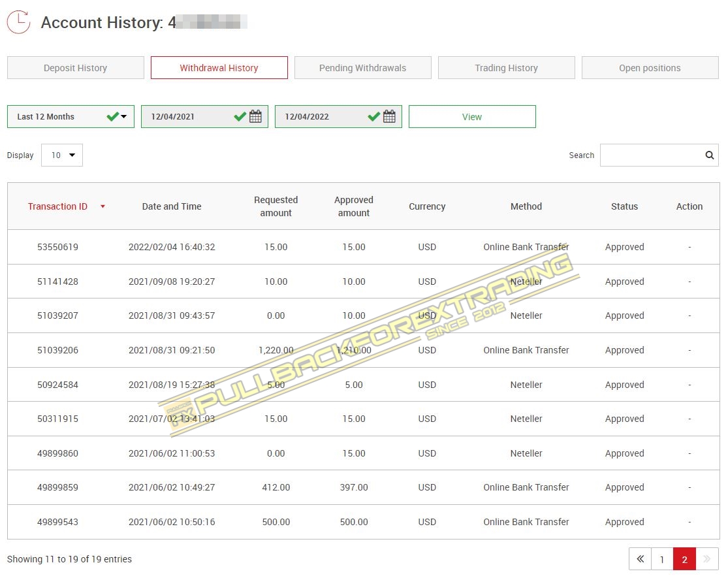Go to first page double-arrow icon
Viewport: 728px width, 580px height.
click(x=640, y=559)
